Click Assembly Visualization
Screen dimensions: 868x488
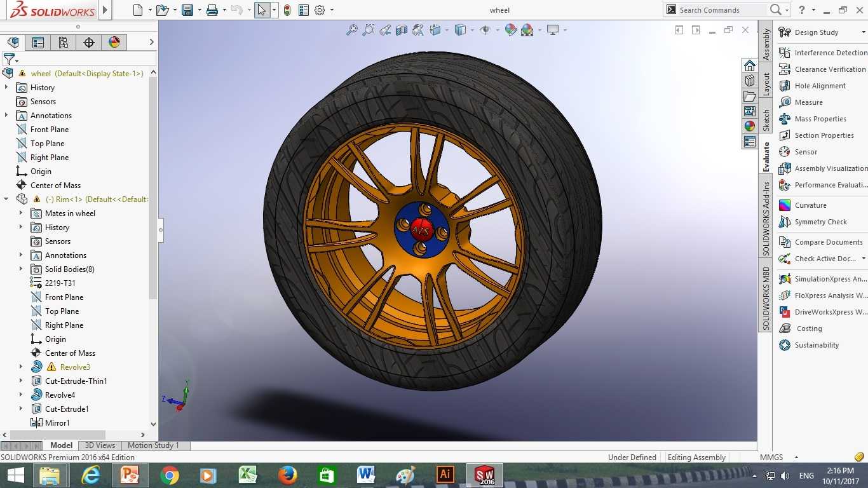[x=823, y=168]
